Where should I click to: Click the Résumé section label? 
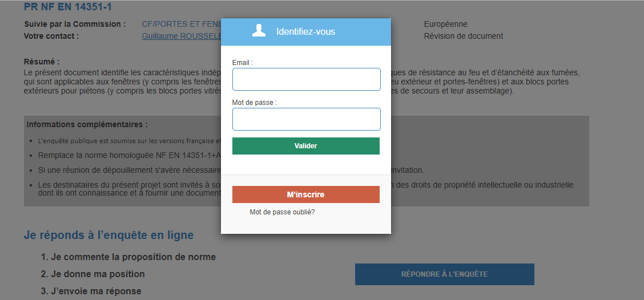click(x=42, y=62)
